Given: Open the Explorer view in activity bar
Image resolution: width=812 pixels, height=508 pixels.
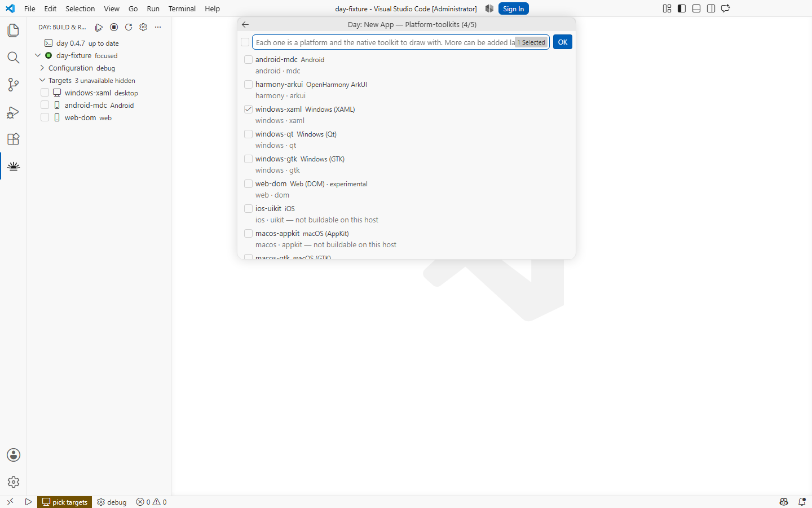Looking at the screenshot, I should point(14,30).
